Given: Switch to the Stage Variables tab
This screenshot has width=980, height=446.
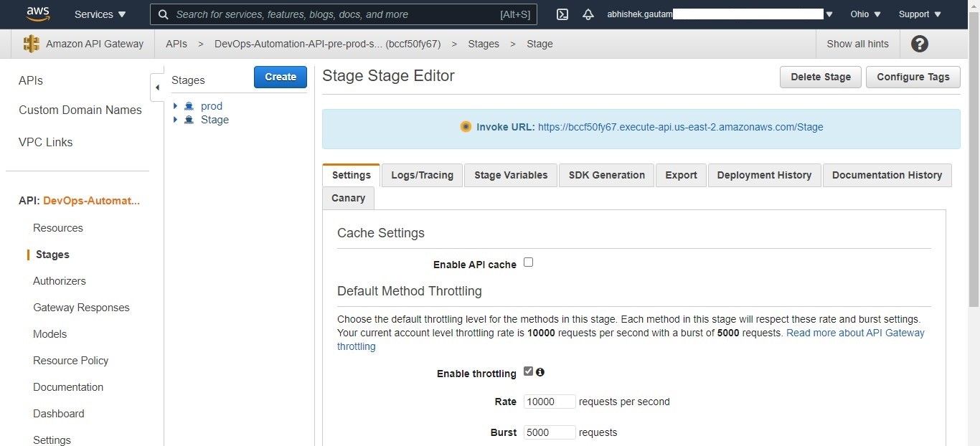Looking at the screenshot, I should (511, 175).
